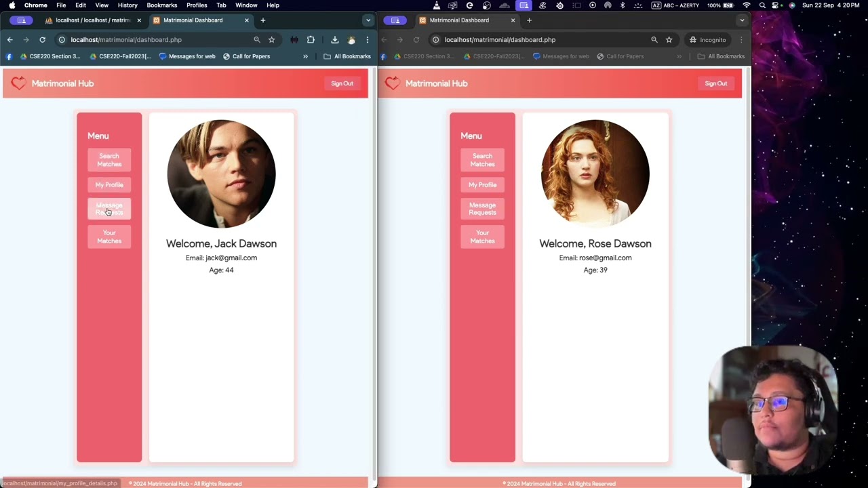Open Your Matches in Jack's menu
This screenshot has width=868, height=488.
tap(109, 237)
